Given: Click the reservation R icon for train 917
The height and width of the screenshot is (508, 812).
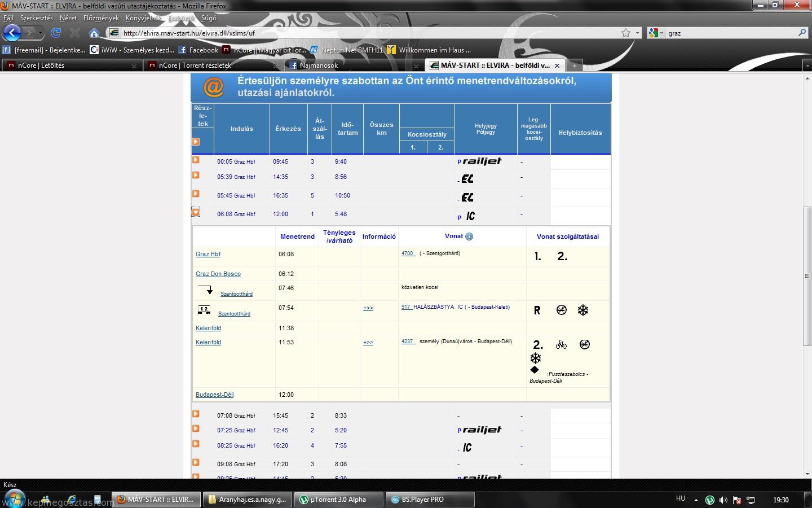Looking at the screenshot, I should tap(537, 310).
